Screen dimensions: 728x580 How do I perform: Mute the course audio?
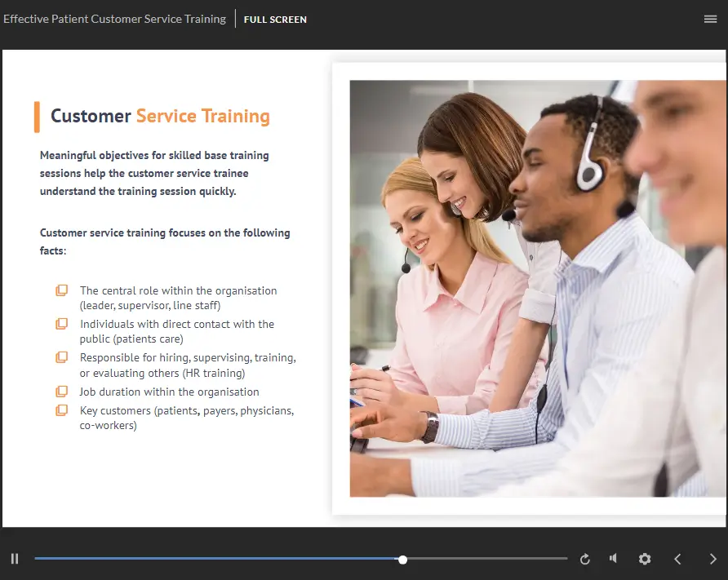click(x=613, y=559)
